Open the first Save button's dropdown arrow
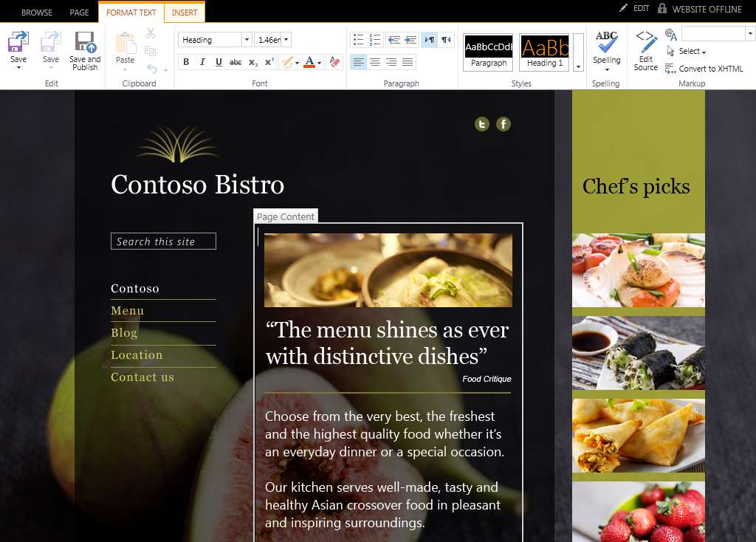 pyautogui.click(x=18, y=67)
